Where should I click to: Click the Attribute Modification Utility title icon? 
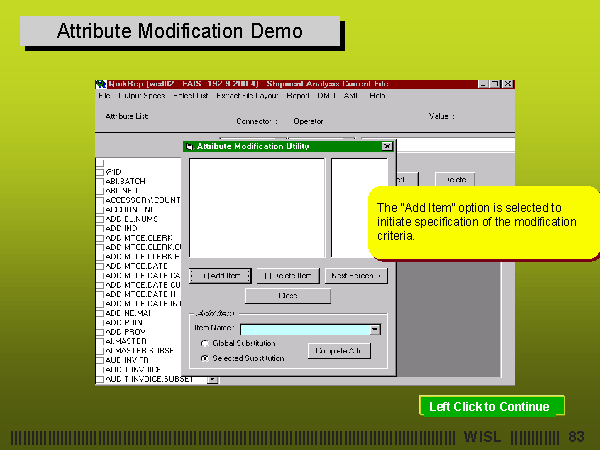click(190, 146)
